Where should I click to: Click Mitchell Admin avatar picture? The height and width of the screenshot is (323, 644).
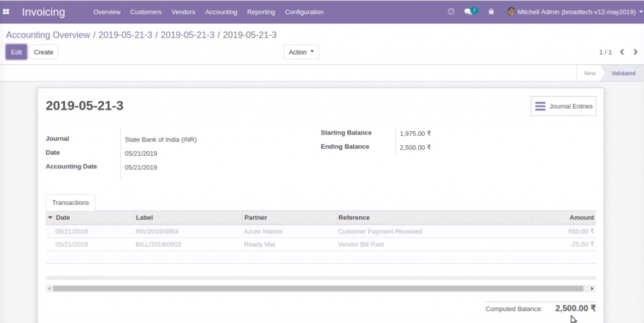[511, 11]
